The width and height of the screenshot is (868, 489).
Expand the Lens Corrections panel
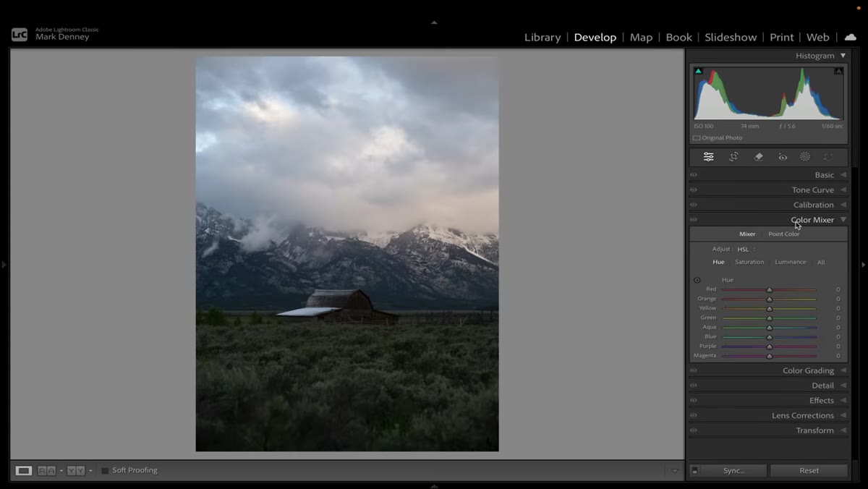click(843, 415)
